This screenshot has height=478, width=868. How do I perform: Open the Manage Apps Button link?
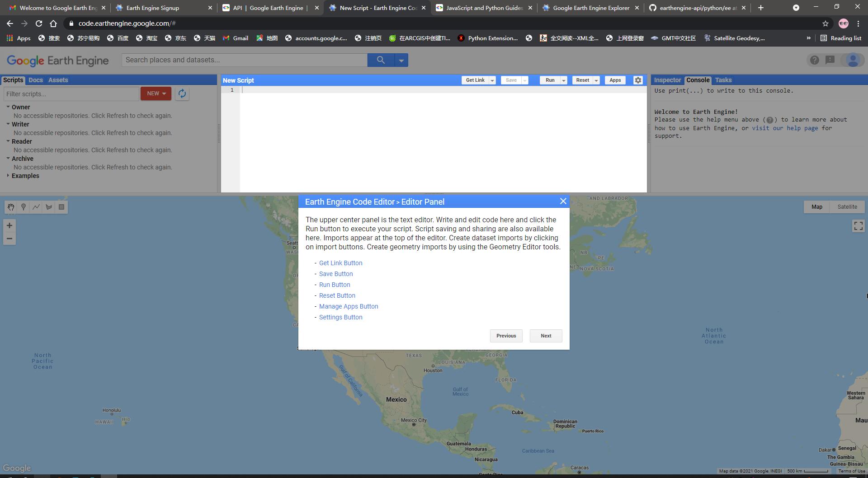coord(349,306)
